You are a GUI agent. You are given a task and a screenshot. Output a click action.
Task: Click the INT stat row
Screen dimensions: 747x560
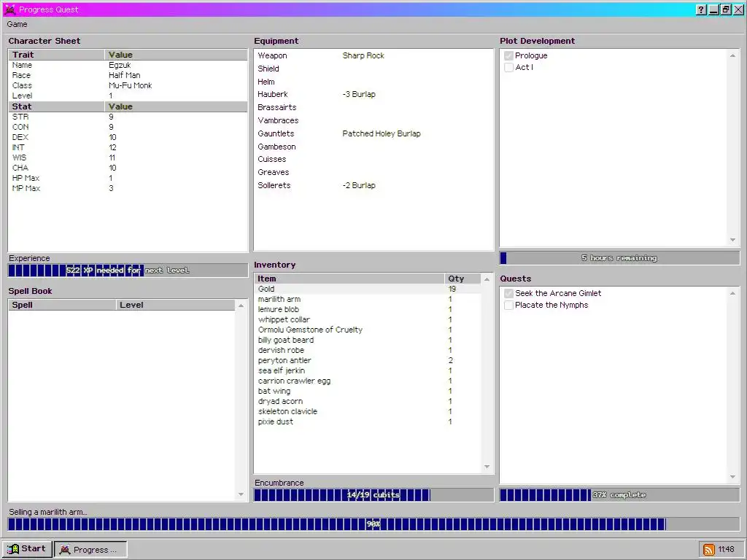(128, 147)
